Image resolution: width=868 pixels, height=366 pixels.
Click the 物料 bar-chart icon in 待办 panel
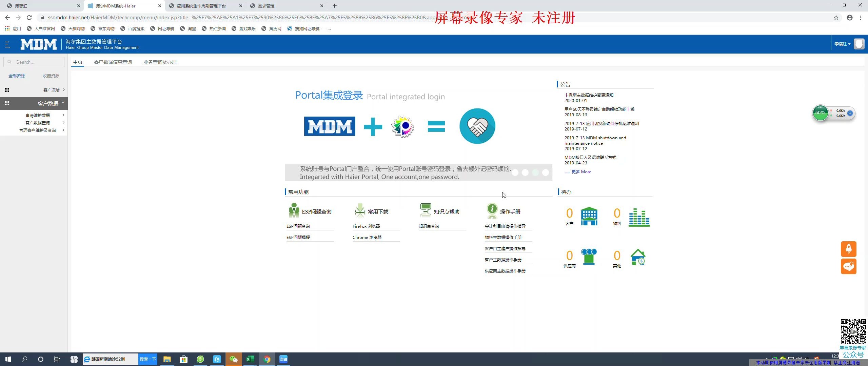639,217
